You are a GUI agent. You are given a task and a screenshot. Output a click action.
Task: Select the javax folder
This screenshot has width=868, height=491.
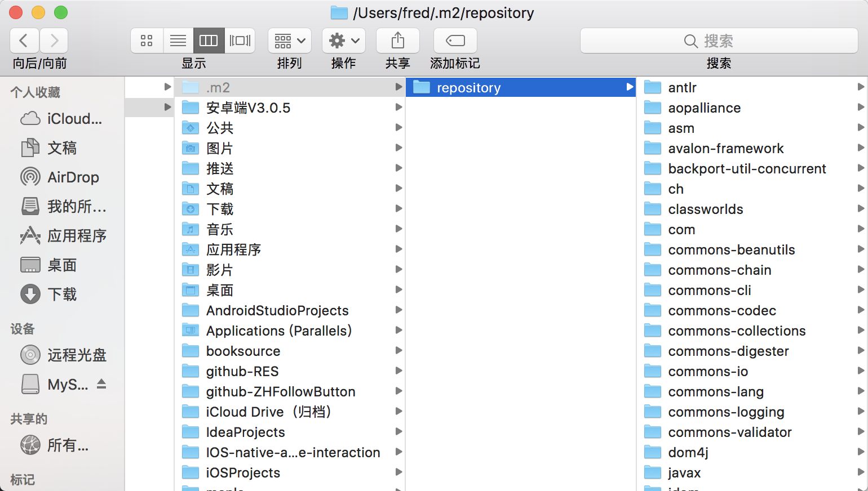click(752, 472)
